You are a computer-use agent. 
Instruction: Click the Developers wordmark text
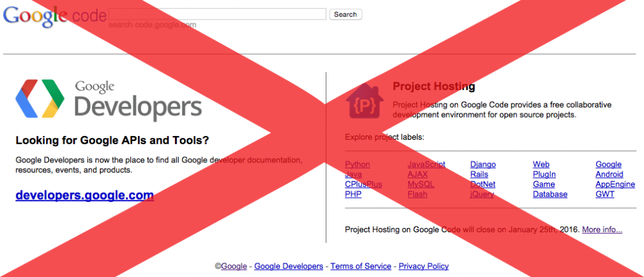[x=138, y=107]
